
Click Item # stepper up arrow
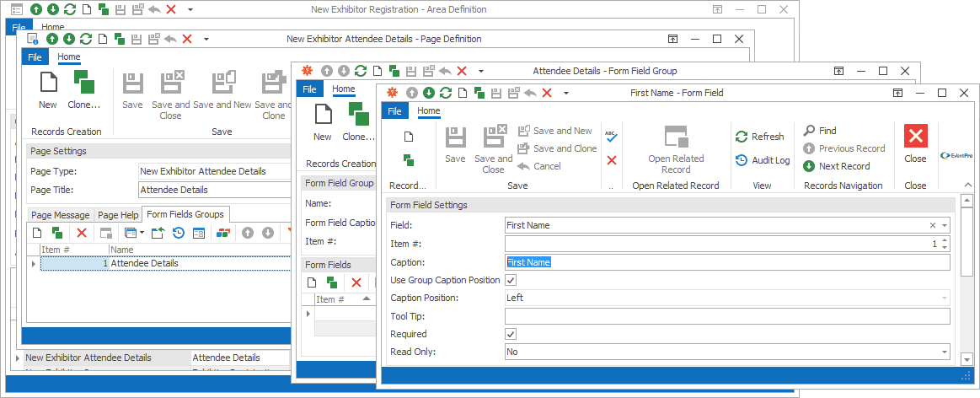point(945,240)
